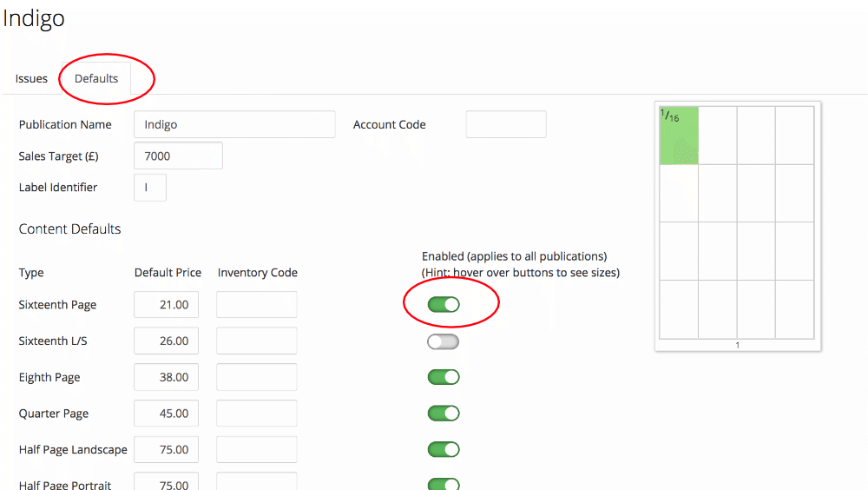Click the Publication Name field
This screenshot has width=868, height=490.
point(234,124)
